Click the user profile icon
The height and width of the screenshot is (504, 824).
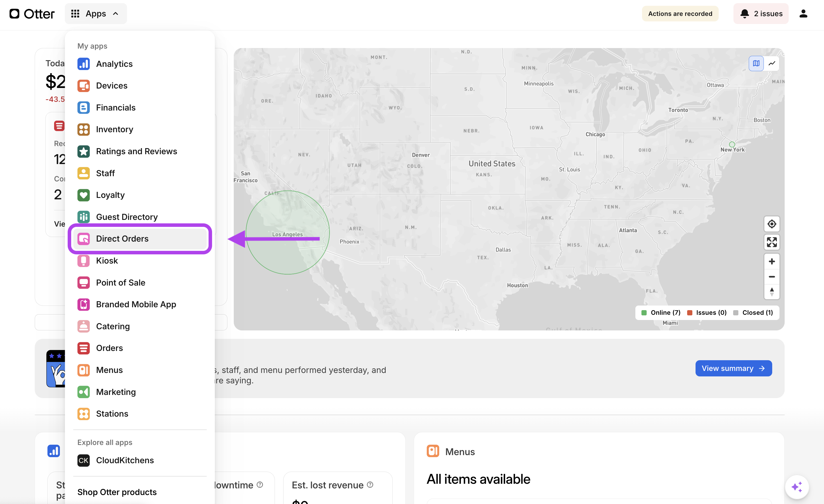[x=803, y=14]
